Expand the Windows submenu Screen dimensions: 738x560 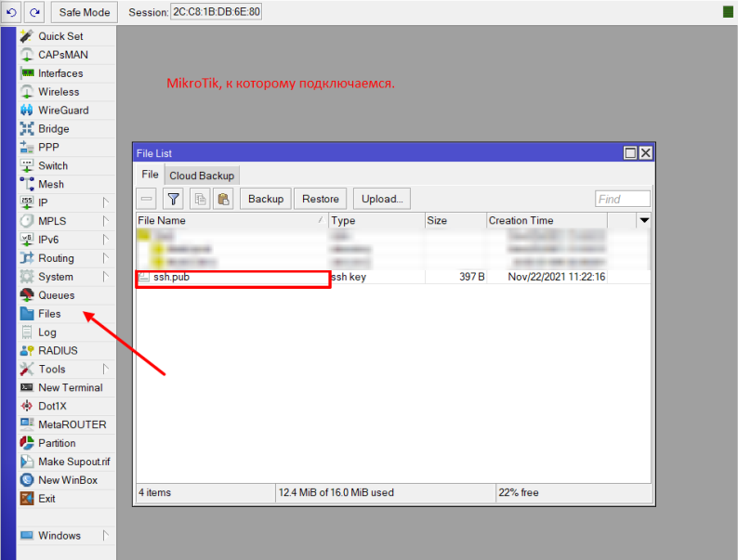point(66,536)
